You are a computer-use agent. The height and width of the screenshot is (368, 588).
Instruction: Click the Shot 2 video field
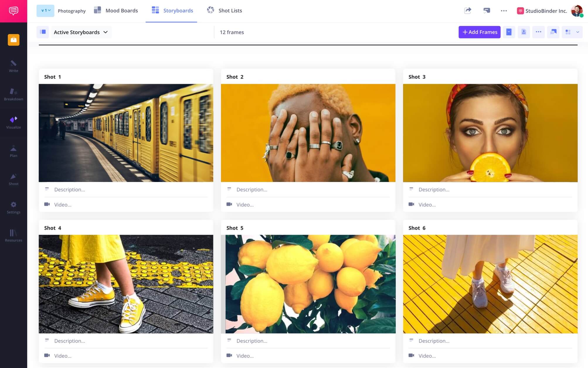point(308,205)
